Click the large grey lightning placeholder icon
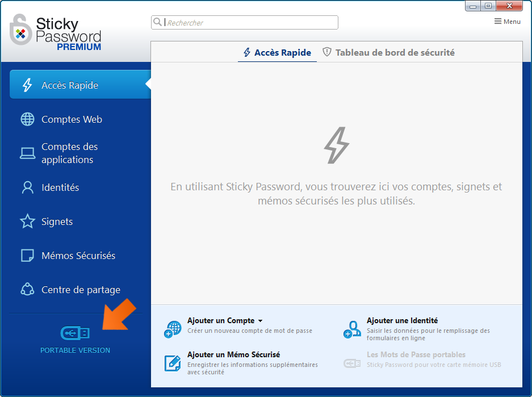This screenshot has height=397, width=532. coord(337,145)
